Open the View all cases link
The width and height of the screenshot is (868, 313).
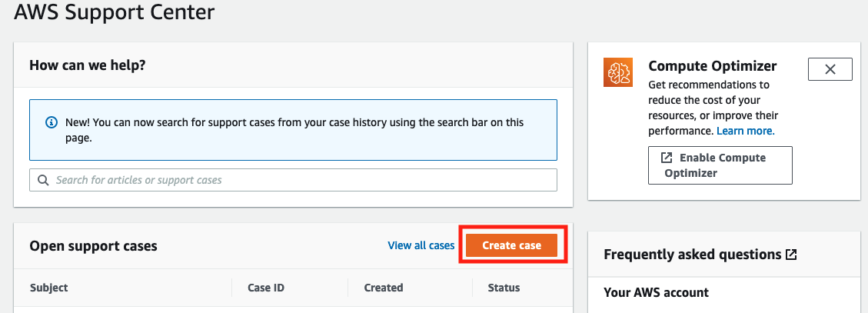tap(421, 245)
